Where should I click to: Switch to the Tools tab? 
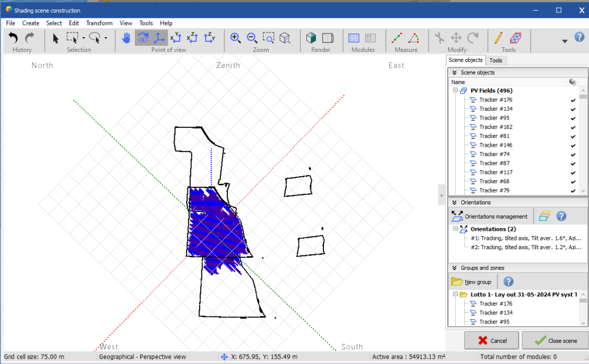pyautogui.click(x=496, y=60)
